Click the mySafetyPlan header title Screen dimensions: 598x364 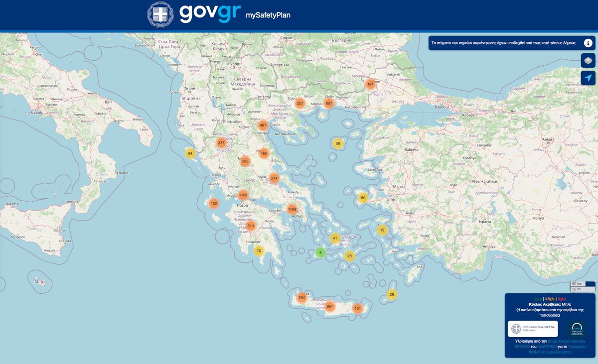pyautogui.click(x=268, y=15)
